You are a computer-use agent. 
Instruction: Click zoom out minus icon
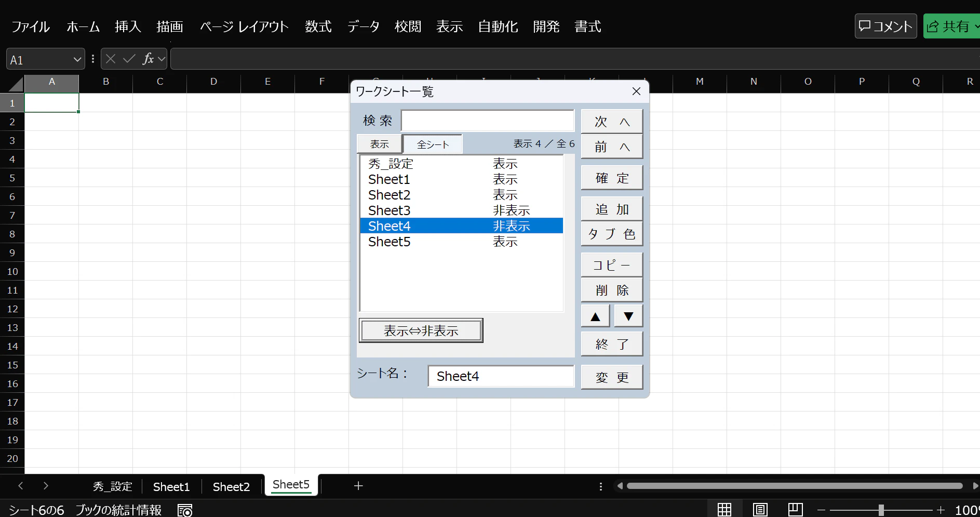pos(821,510)
